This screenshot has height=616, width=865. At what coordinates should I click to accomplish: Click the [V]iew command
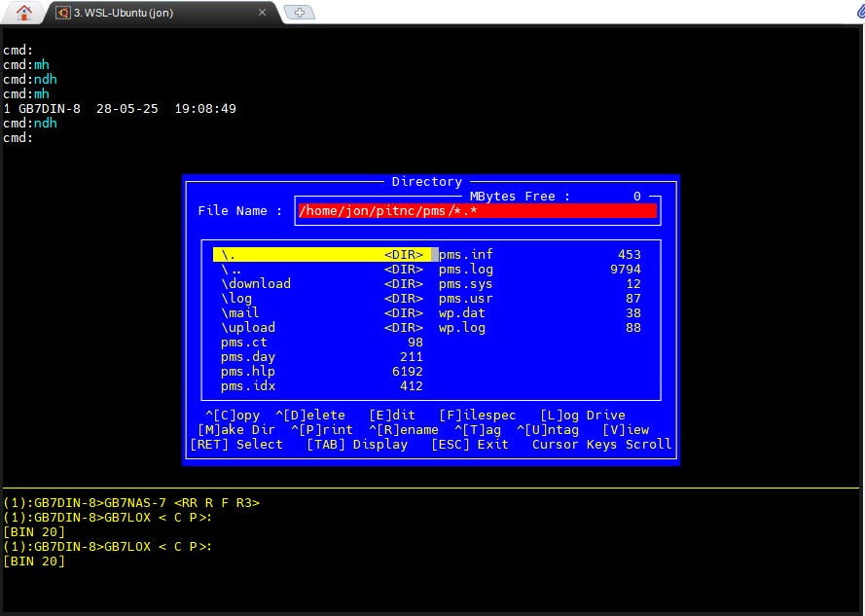[x=626, y=430]
